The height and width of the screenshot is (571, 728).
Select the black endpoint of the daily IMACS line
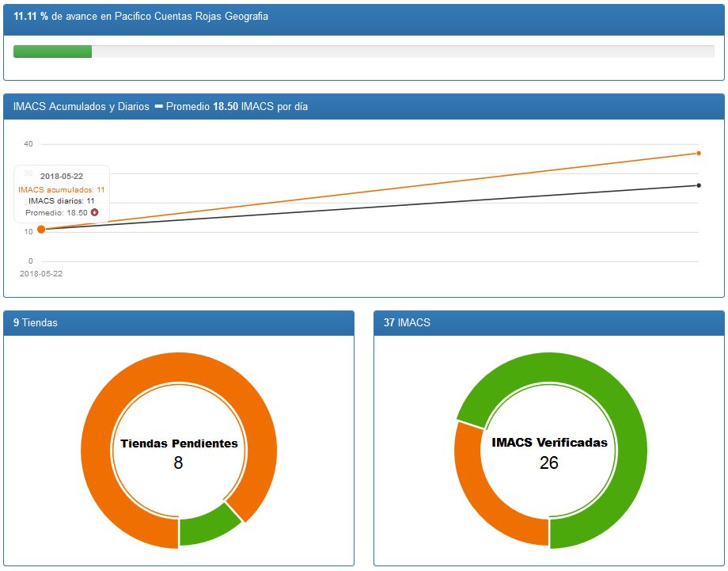coord(699,185)
